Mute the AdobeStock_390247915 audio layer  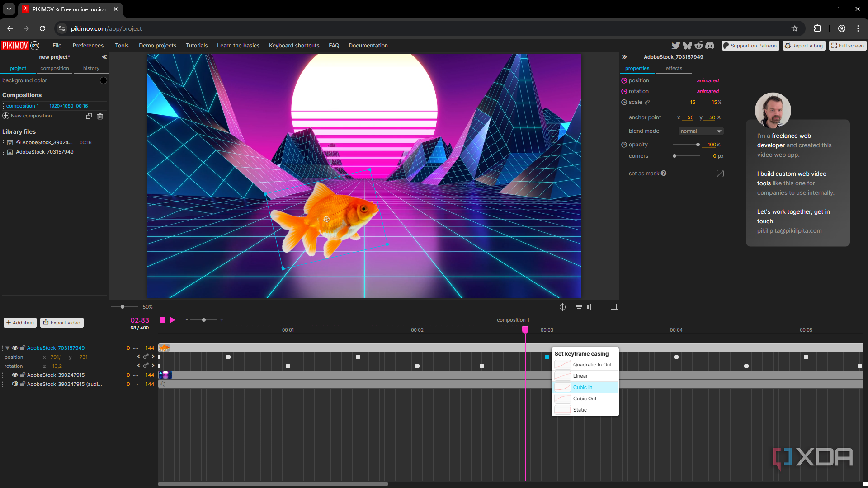(x=15, y=384)
